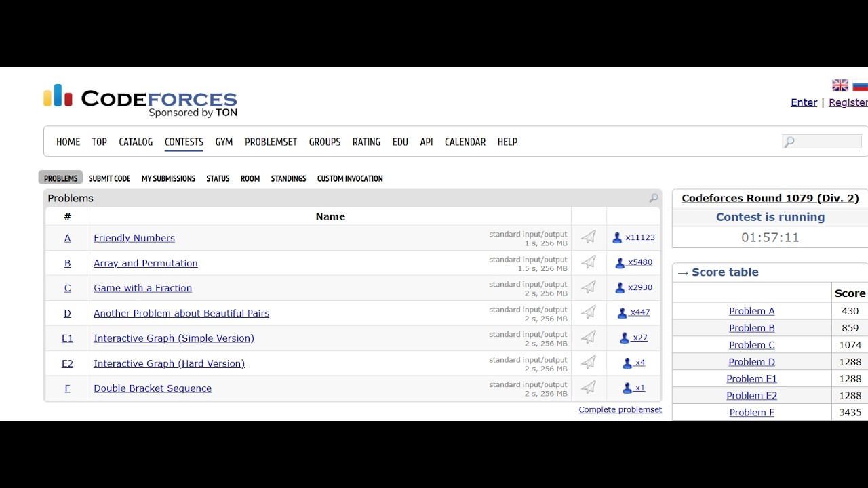Viewport: 868px width, 488px height.
Task: Open the Double Bracket Sequence problem
Action: [x=153, y=388]
